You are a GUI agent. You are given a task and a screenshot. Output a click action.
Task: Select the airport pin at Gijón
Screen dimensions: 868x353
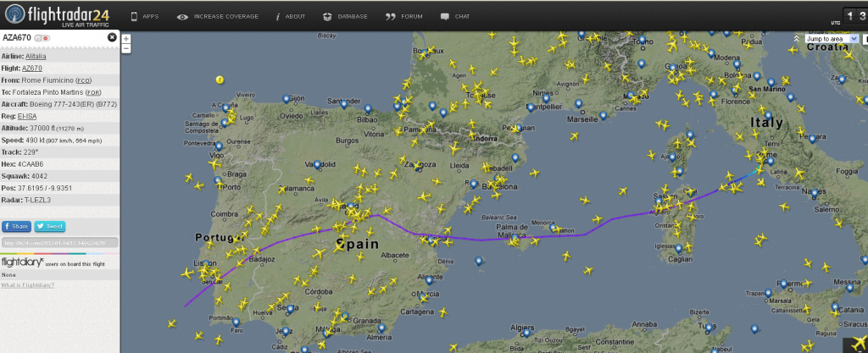click(287, 98)
